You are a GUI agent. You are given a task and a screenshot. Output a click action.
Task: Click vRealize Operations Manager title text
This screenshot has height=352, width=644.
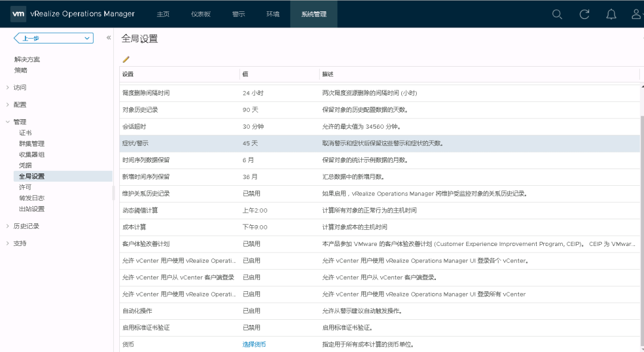coord(82,14)
